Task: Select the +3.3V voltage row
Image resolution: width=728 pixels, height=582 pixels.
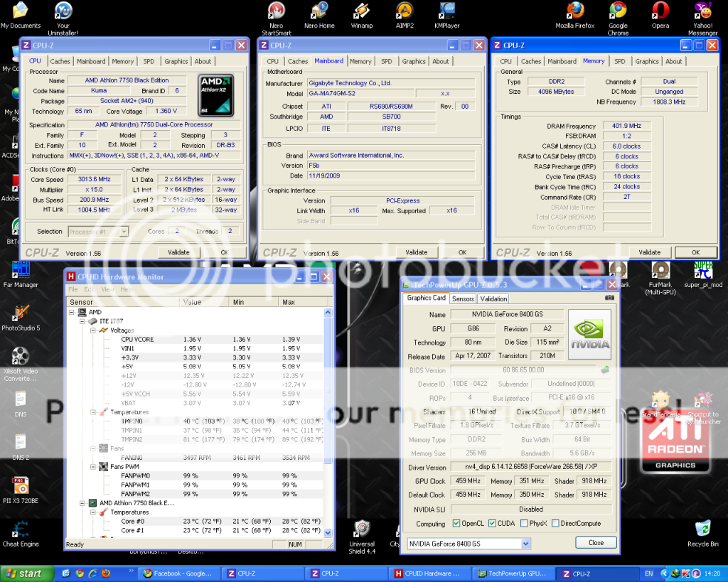Action: [196, 357]
